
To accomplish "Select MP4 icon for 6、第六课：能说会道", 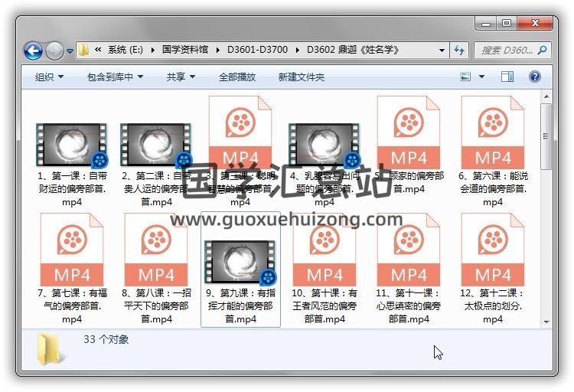I will tap(493, 132).
